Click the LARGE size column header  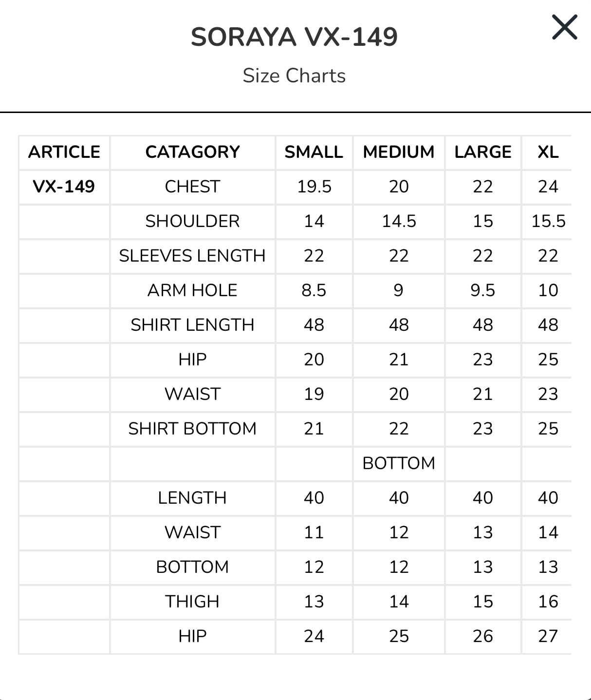pos(483,152)
